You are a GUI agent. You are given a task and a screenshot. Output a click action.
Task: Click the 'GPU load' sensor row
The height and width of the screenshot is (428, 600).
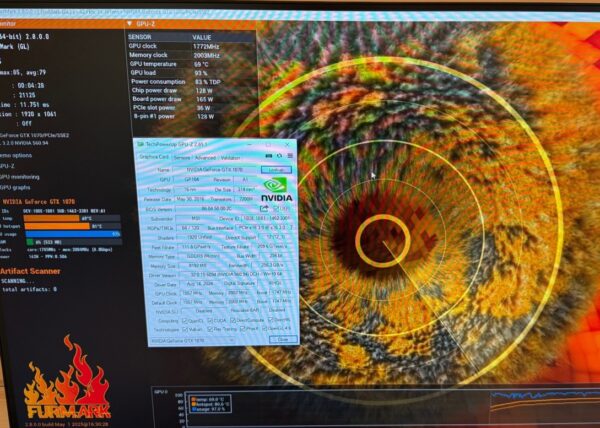coord(192,73)
